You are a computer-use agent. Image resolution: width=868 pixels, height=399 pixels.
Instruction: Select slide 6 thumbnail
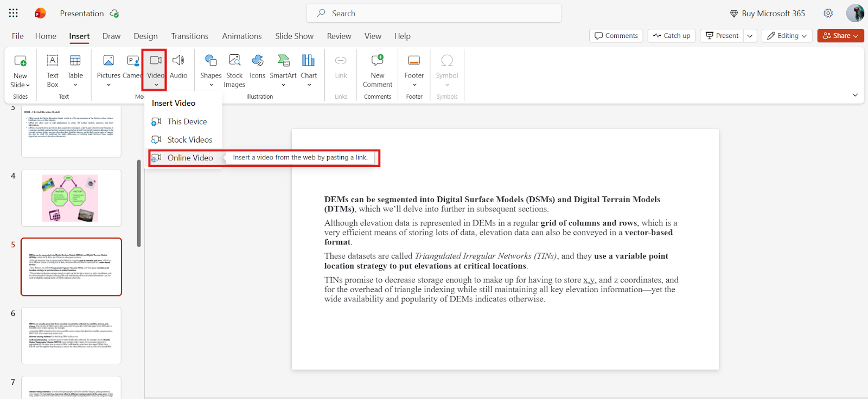71,336
